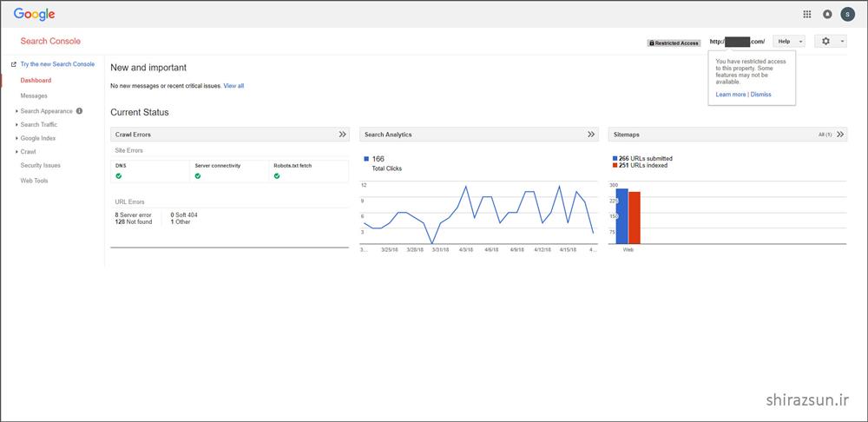Click the red URLs indexed legend square
The height and width of the screenshot is (422, 868).
pyautogui.click(x=615, y=165)
